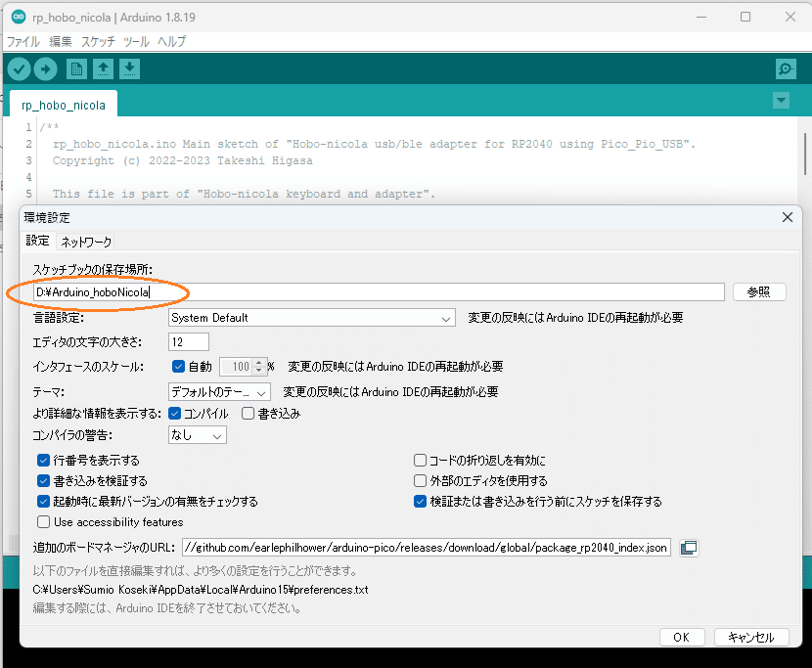Viewport: 812px width, 668px height.
Task: Open the テーマ dropdown
Action: tap(219, 392)
